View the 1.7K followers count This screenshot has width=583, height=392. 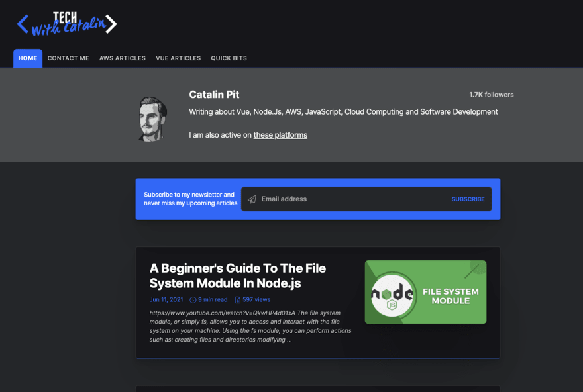coord(491,95)
